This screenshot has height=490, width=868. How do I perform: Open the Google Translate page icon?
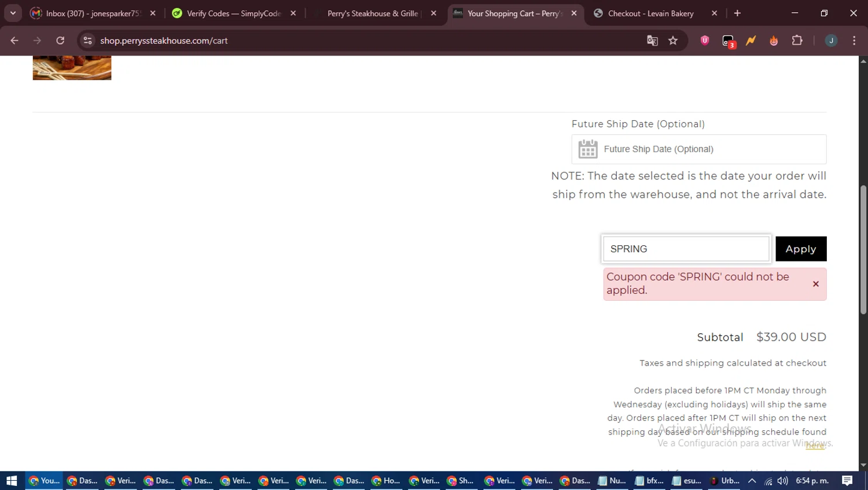[652, 40]
